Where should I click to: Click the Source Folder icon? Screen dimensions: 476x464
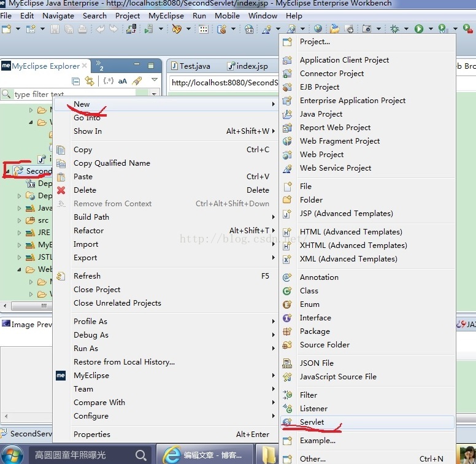point(287,345)
